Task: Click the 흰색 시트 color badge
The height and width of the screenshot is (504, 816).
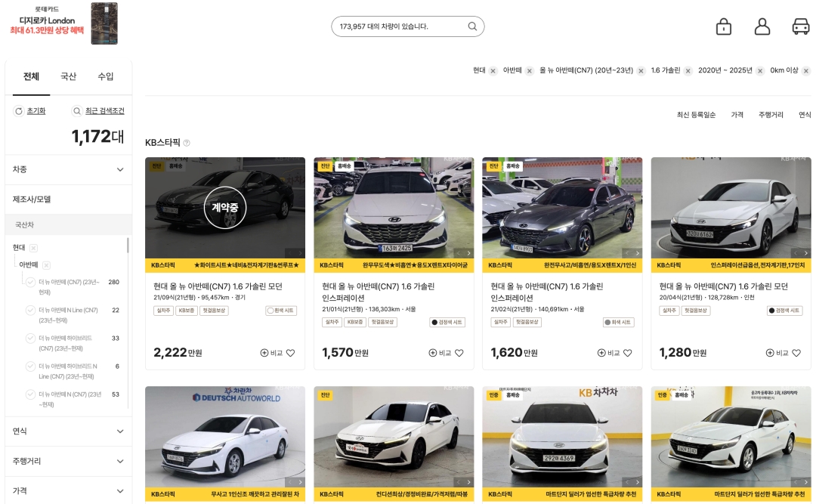Action: (x=280, y=311)
